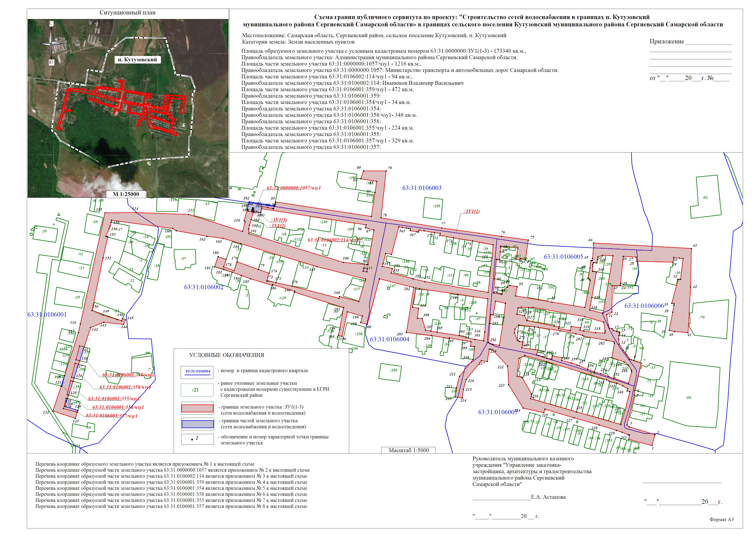Click the north arrow compass rose
This screenshot has height=535, width=756.
[x=51, y=43]
